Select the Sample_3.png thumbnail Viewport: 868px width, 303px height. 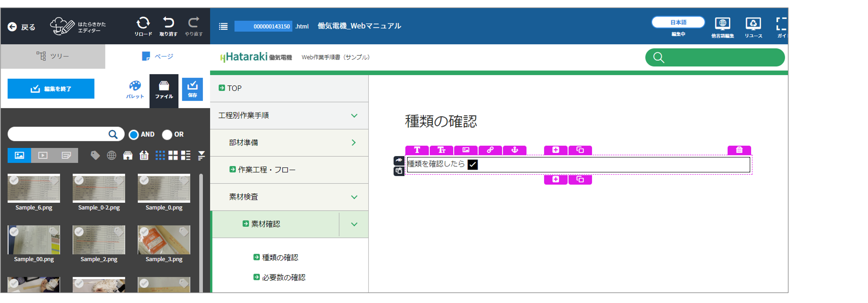[x=164, y=240]
